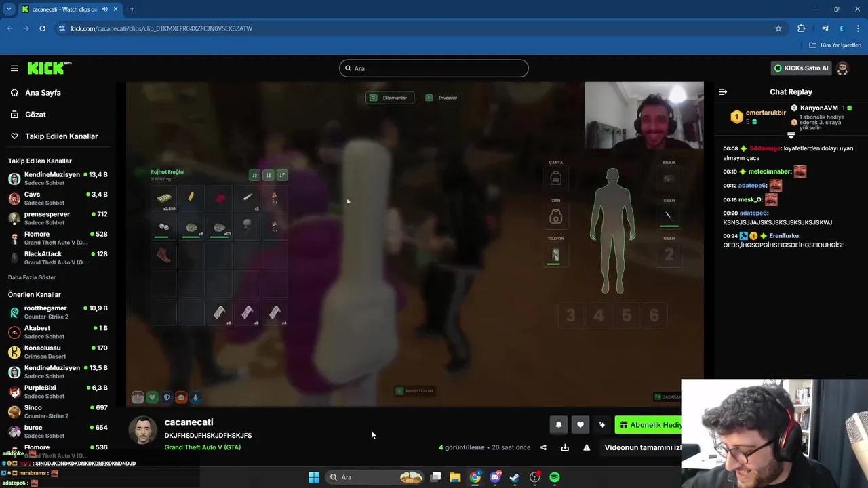Open Windows Start menu

click(x=314, y=477)
